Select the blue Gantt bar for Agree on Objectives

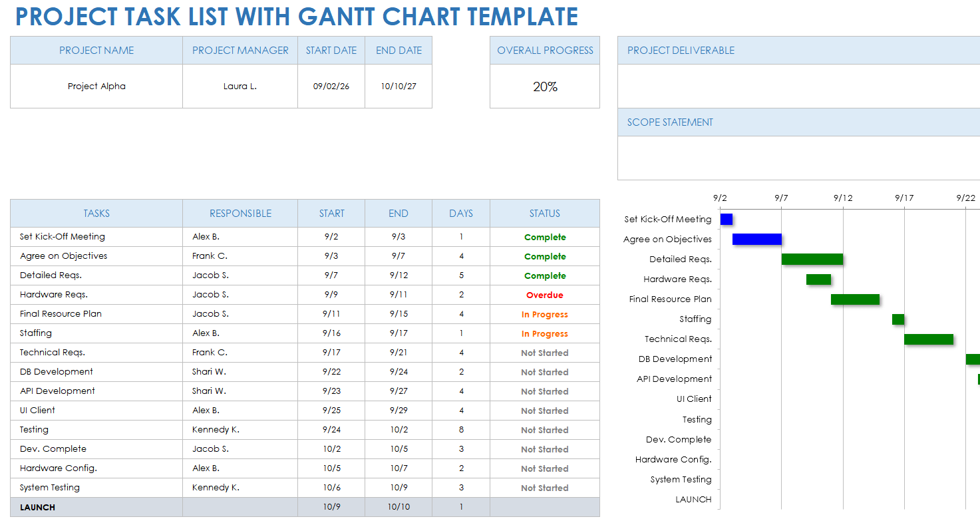click(756, 239)
